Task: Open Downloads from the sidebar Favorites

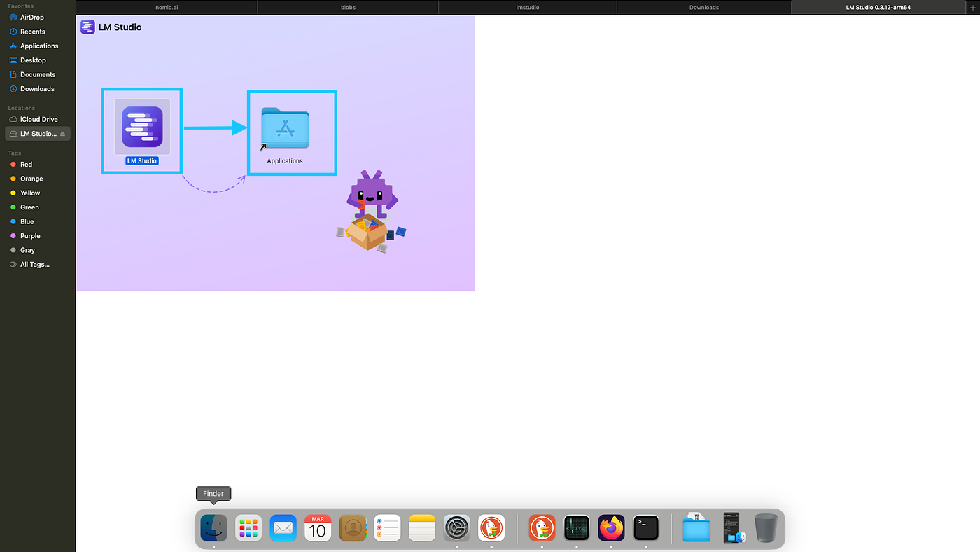Action: pos(38,89)
